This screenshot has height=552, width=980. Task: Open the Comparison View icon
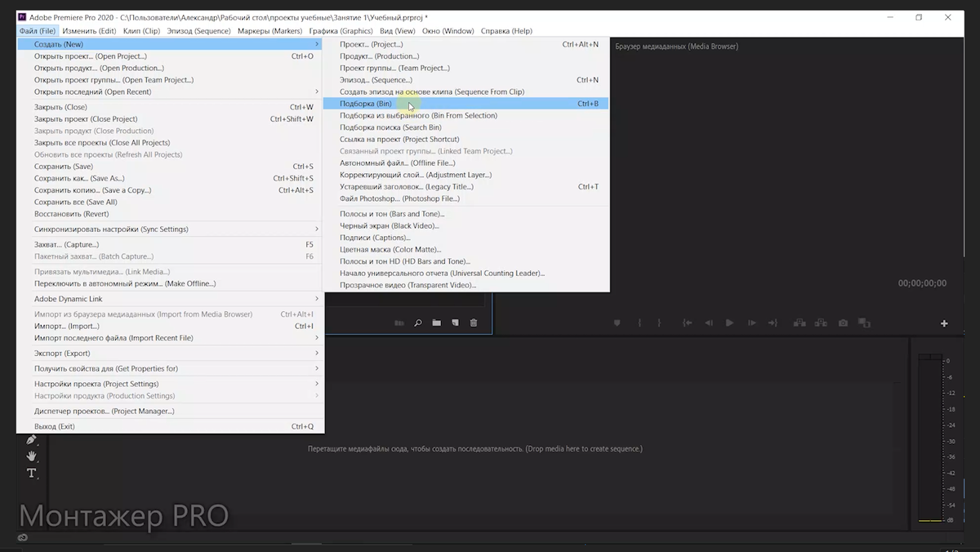point(864,323)
